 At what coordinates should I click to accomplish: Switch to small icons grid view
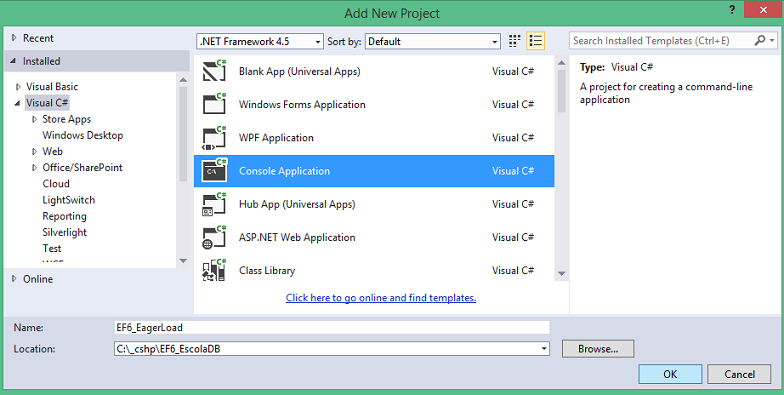514,41
